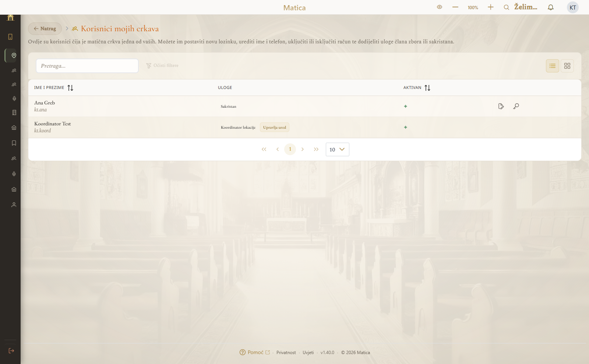Click the Natrag back button
The image size is (589, 364).
tap(45, 29)
